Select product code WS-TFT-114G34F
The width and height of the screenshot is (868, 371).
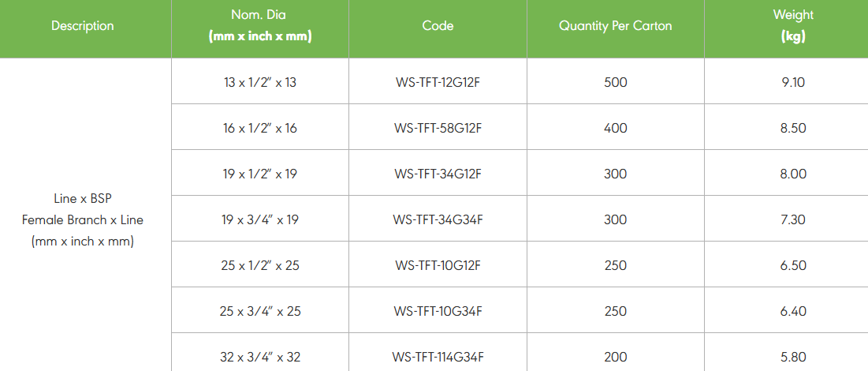[438, 357]
